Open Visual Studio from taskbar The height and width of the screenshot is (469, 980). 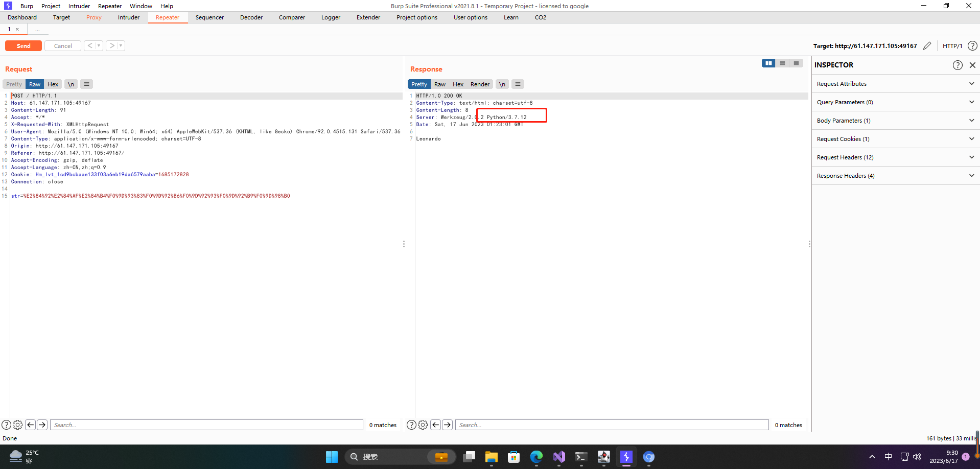point(559,457)
